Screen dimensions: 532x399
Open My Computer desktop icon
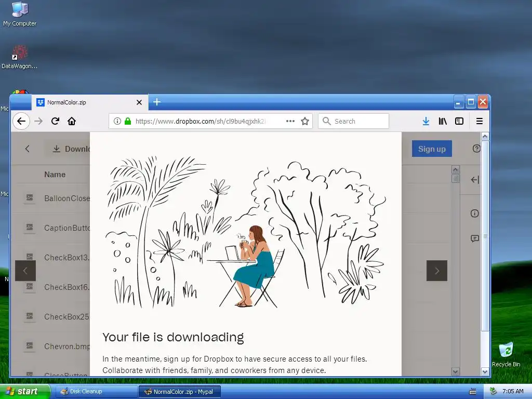click(20, 14)
